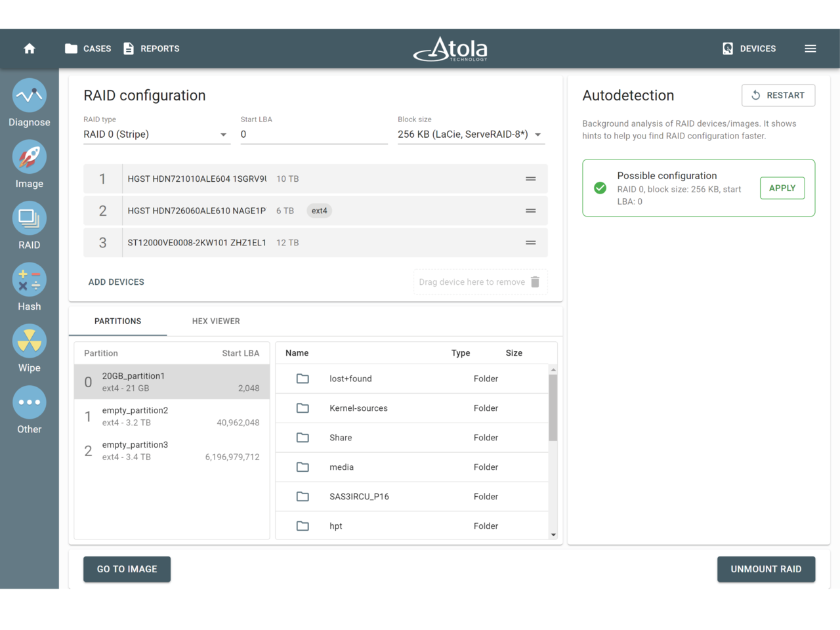
Task: Click the Start LBA value 40,962,048
Action: (x=238, y=423)
